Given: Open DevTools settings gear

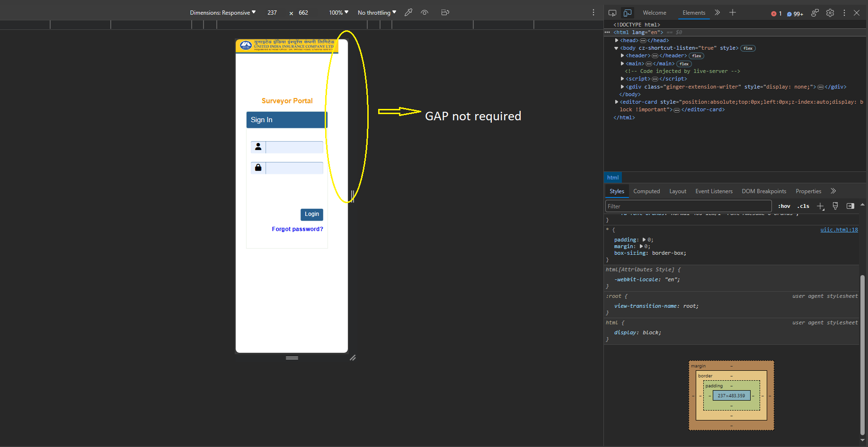Looking at the screenshot, I should pyautogui.click(x=830, y=13).
